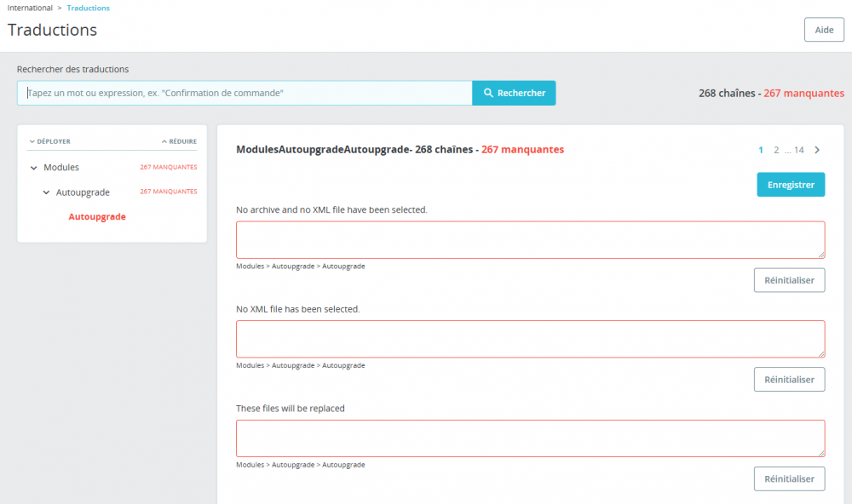Click the '268 chaînes - 267 manquantes' summary beside search
Screen dimensions: 852x504
[x=771, y=94]
